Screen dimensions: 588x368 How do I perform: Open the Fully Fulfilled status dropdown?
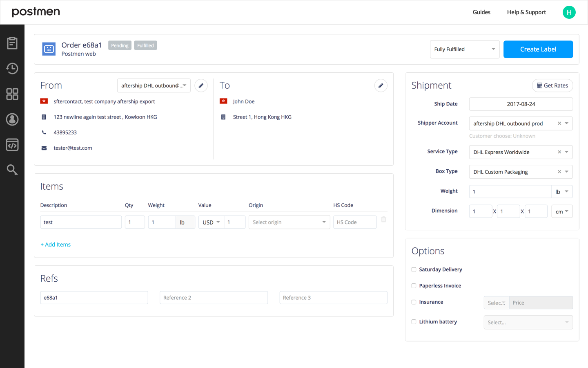click(465, 49)
